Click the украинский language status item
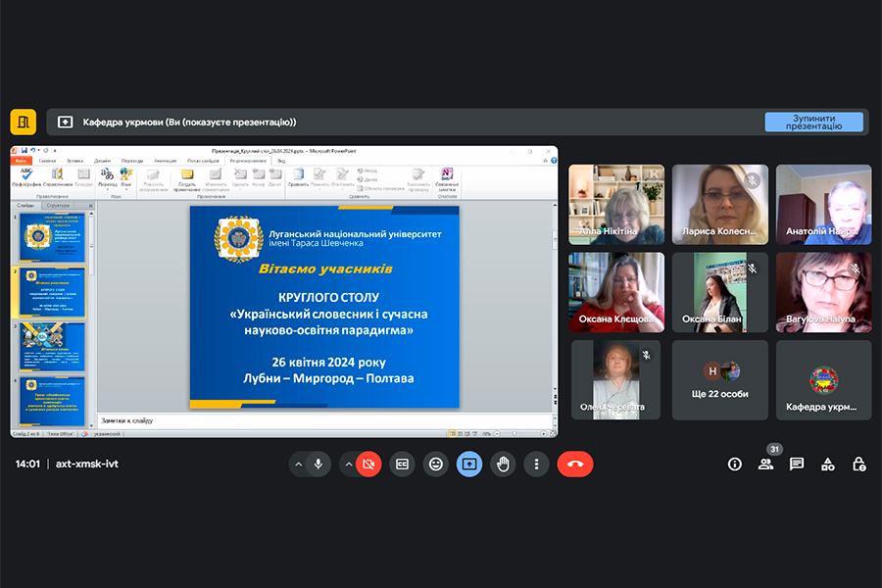 [x=106, y=434]
